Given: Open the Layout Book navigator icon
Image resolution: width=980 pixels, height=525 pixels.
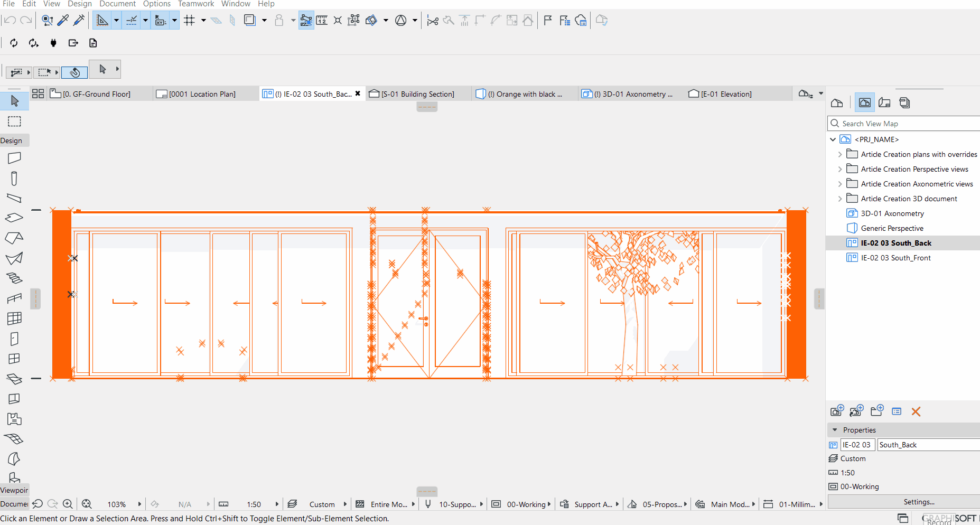Looking at the screenshot, I should click(x=884, y=103).
